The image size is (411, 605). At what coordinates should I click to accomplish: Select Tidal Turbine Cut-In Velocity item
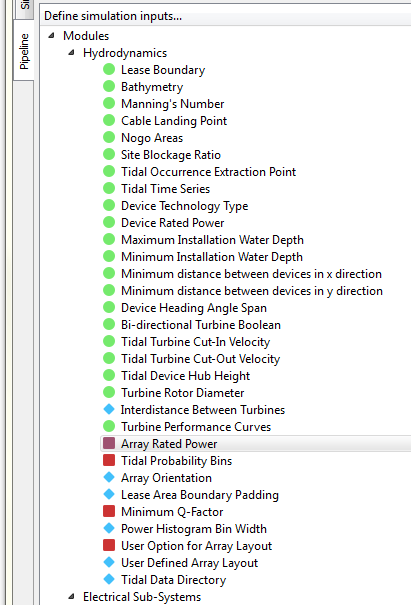pos(195,342)
